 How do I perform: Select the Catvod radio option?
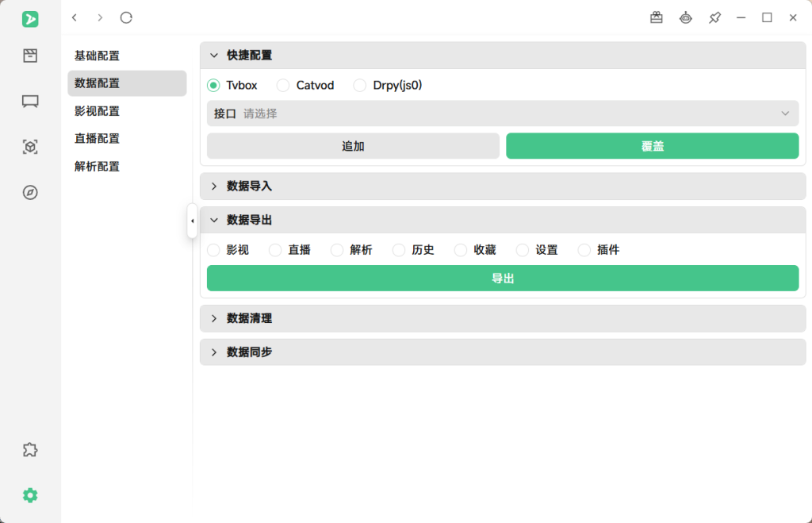tap(283, 85)
